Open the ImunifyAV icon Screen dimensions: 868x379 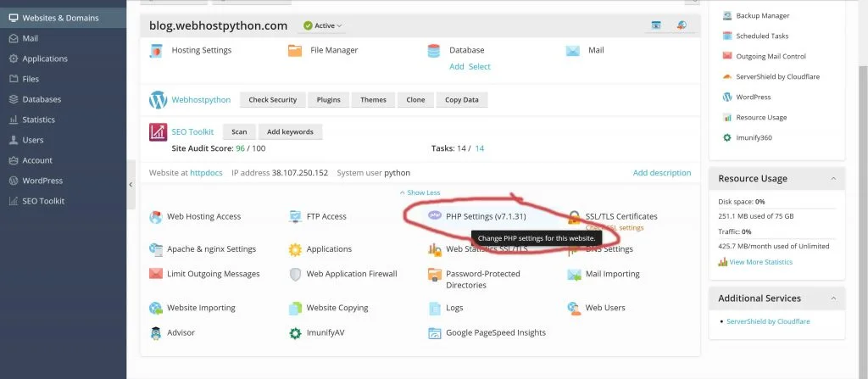pyautogui.click(x=295, y=333)
